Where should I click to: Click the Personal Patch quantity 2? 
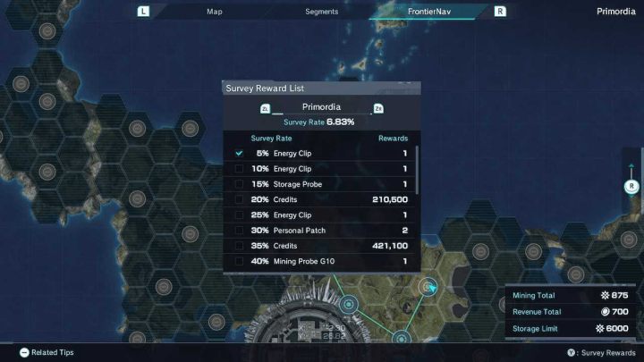tap(405, 231)
